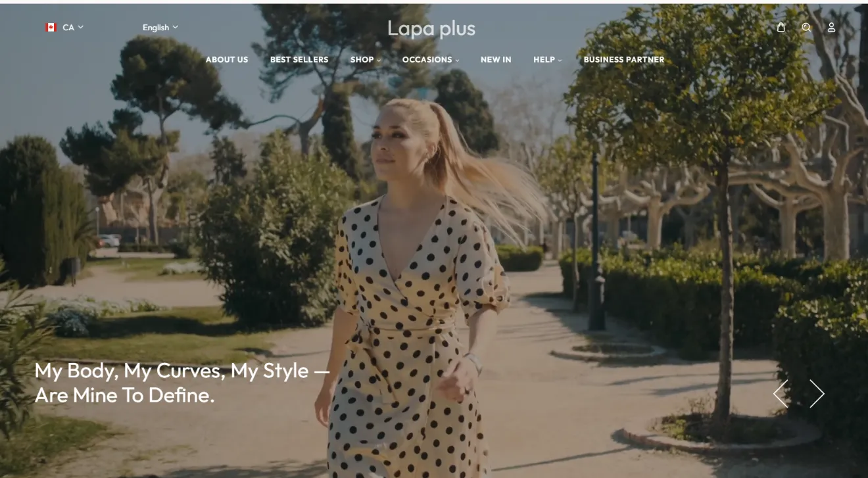Expand the HELP menu
Screen dimensions: 868x478
pos(548,59)
